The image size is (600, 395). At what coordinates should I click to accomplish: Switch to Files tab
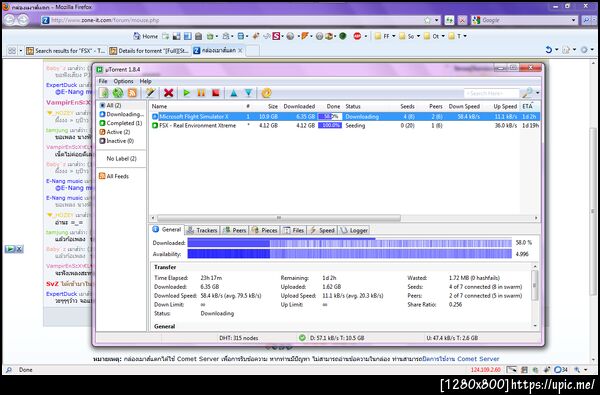pyautogui.click(x=293, y=230)
